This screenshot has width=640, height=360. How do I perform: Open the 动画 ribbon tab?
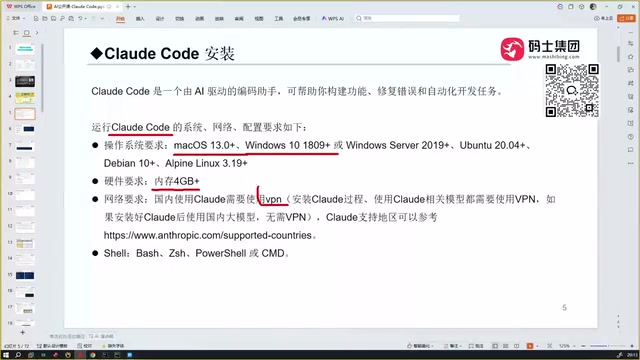(199, 19)
